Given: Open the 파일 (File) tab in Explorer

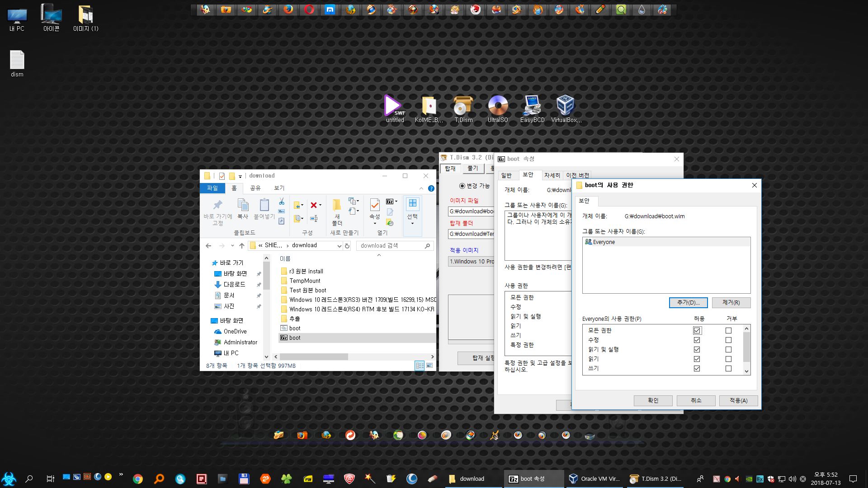Looking at the screenshot, I should (212, 188).
